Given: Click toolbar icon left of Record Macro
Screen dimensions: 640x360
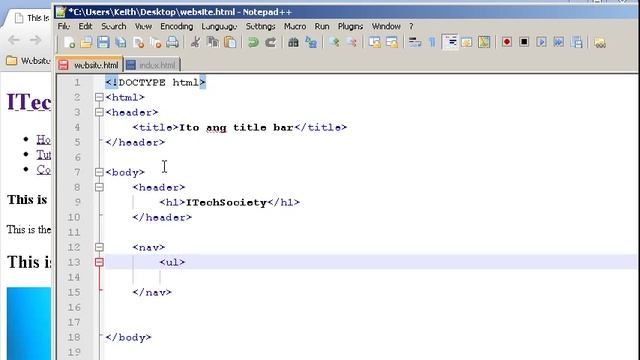Looking at the screenshot, I should click(x=484, y=42).
